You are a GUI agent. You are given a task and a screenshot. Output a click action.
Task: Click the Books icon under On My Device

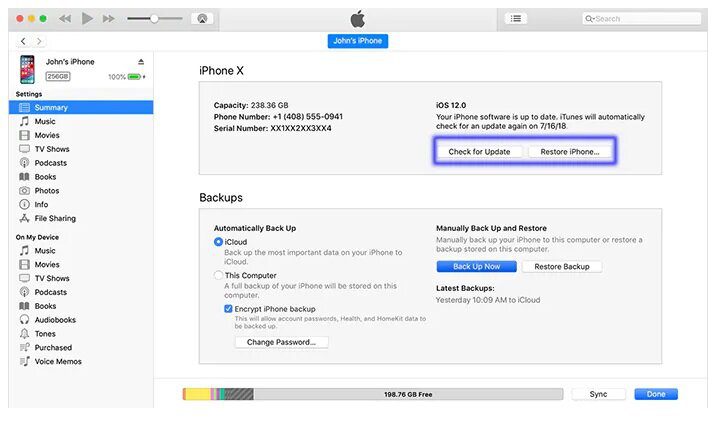tap(24, 306)
